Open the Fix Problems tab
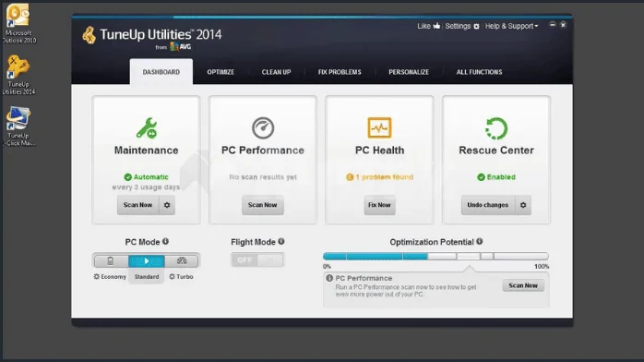Image resolution: width=644 pixels, height=362 pixels. click(x=340, y=72)
